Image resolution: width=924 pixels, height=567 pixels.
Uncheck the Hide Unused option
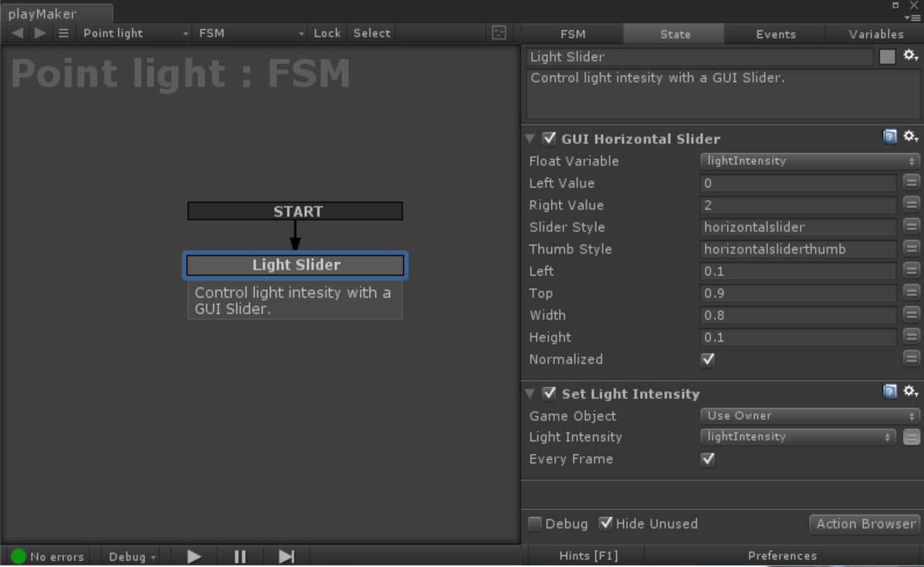click(x=606, y=523)
